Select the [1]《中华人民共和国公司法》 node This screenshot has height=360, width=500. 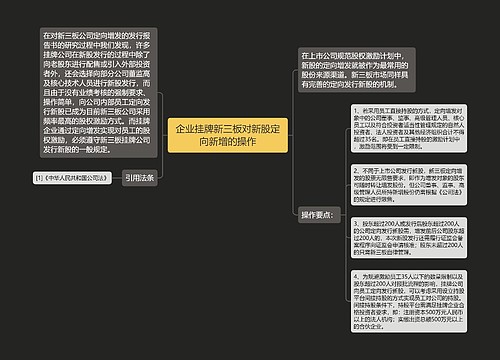(72, 178)
